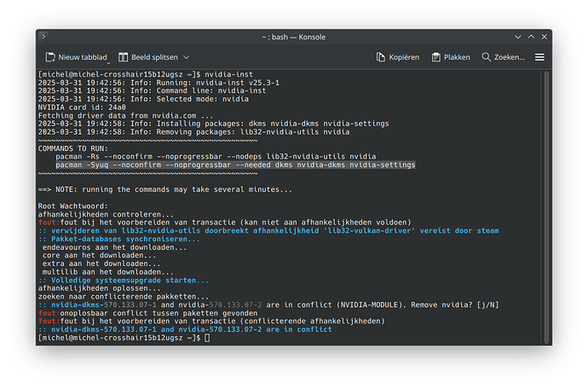588x388 pixels.
Task: Click the 'Remove nvidia? [j/N]' prompt line
Action: coord(268,305)
